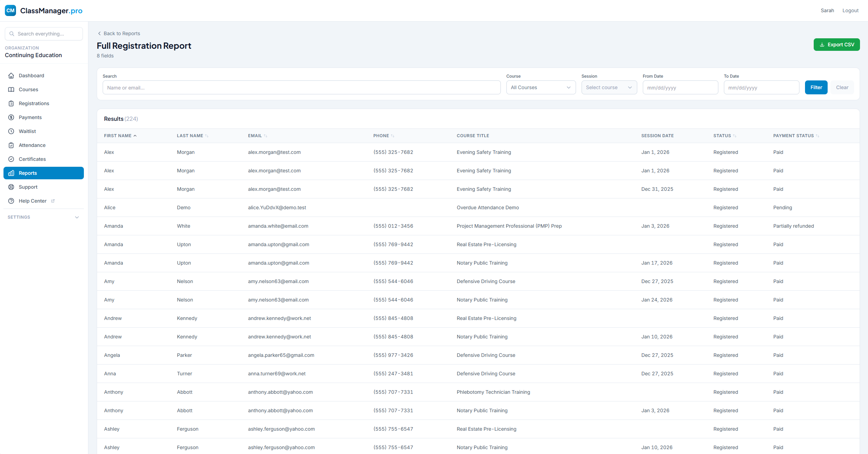Click the Attendance clipboard icon
This screenshot has height=454, width=868.
(x=11, y=145)
